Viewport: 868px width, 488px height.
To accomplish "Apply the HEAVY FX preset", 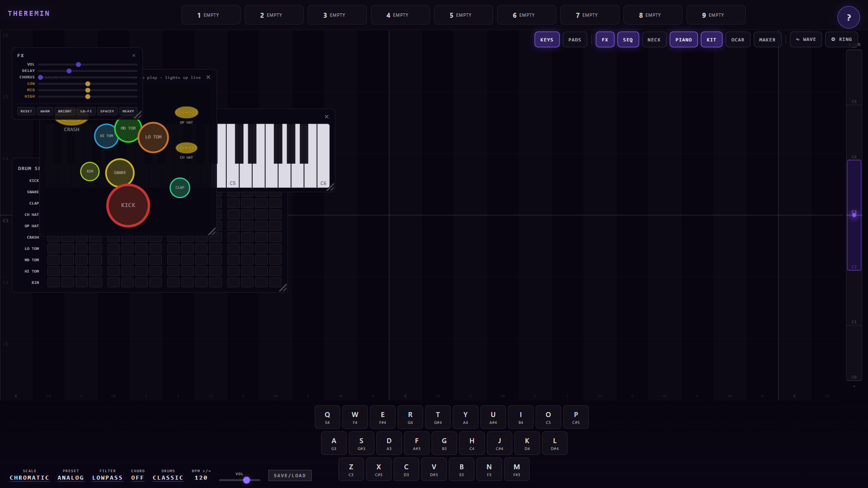I will point(128,111).
